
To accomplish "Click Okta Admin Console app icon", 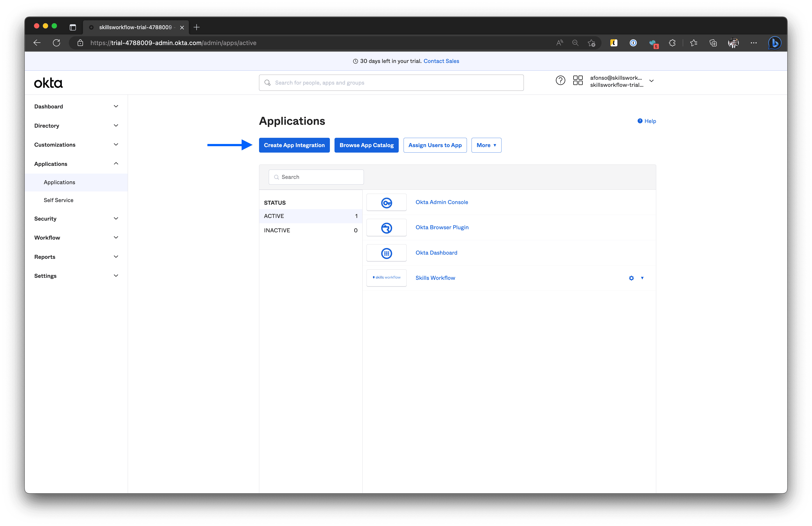I will [386, 202].
